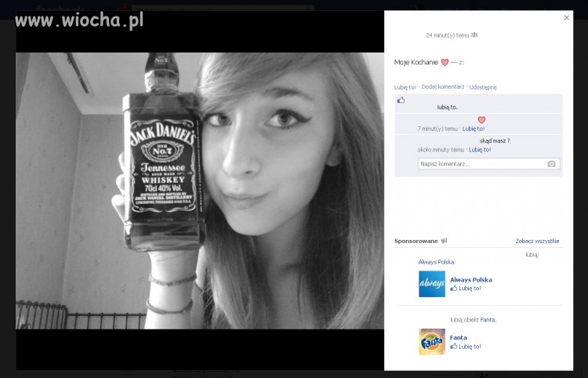
Task: Click the blue Always logo thumbnail
Action: 432,284
